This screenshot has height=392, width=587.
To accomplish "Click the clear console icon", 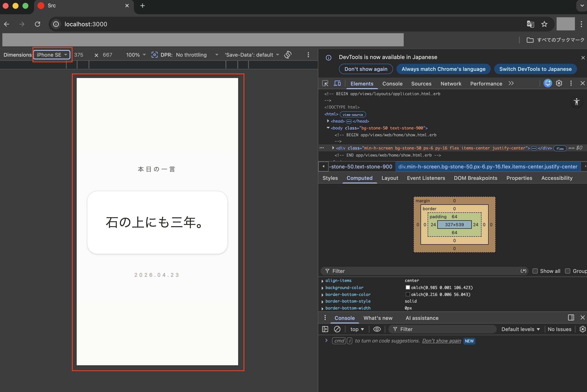I will (x=337, y=329).
